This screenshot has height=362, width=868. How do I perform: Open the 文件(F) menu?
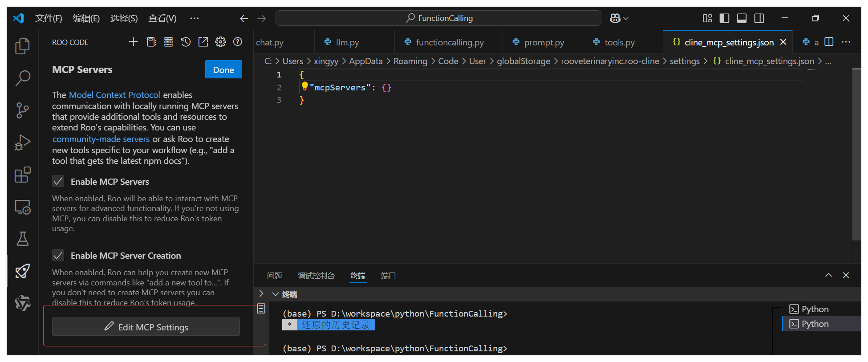tap(49, 18)
